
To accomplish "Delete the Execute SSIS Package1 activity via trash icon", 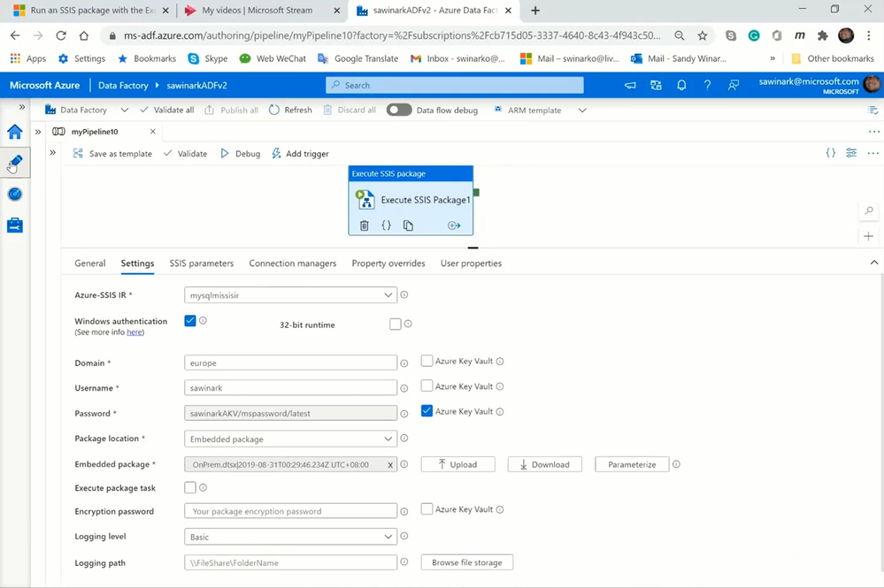I will pos(365,225).
